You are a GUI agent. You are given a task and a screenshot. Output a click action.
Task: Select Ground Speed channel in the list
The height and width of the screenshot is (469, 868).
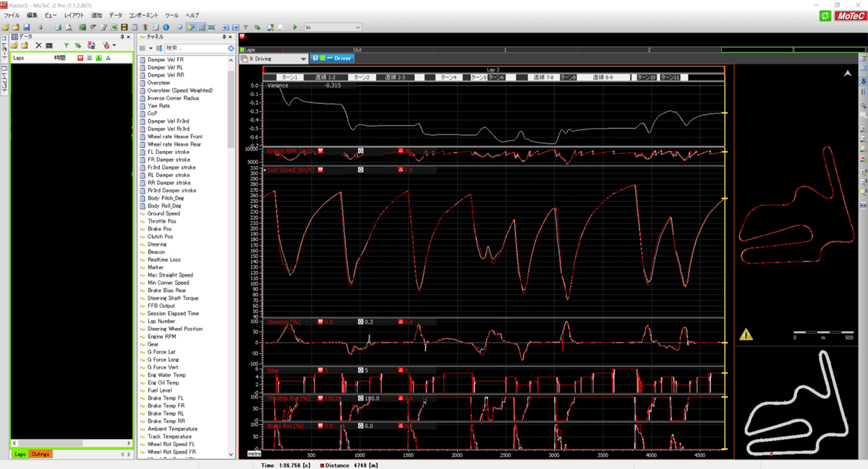click(x=164, y=213)
